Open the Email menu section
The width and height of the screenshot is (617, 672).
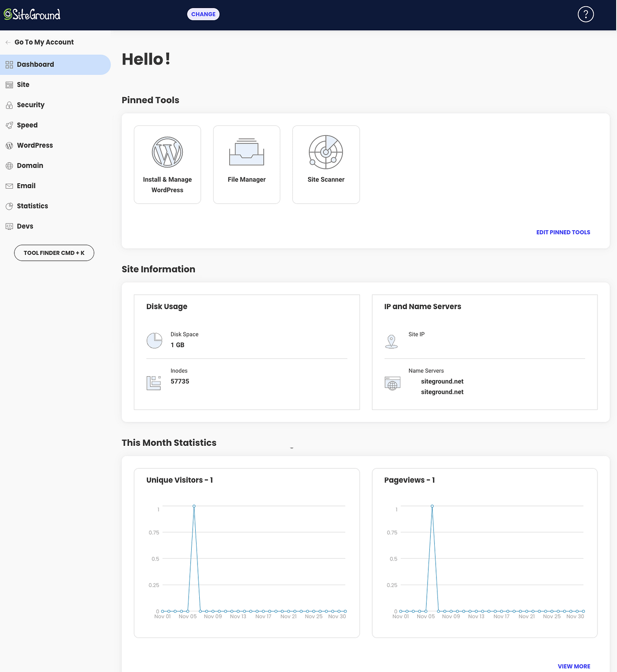[x=55, y=185]
